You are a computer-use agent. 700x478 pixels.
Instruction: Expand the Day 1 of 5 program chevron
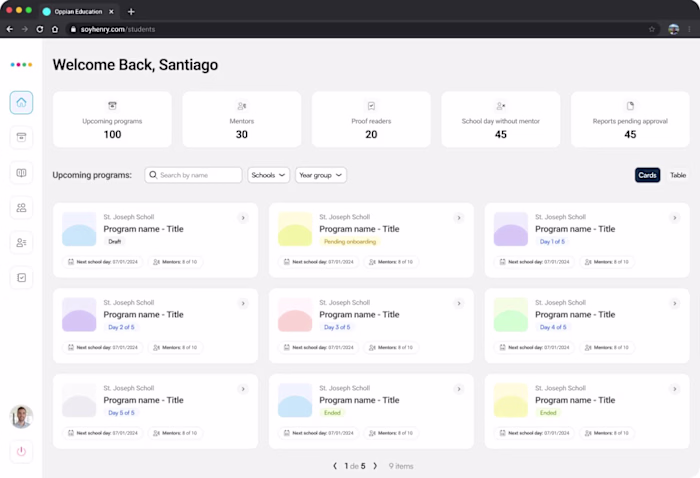[675, 218]
